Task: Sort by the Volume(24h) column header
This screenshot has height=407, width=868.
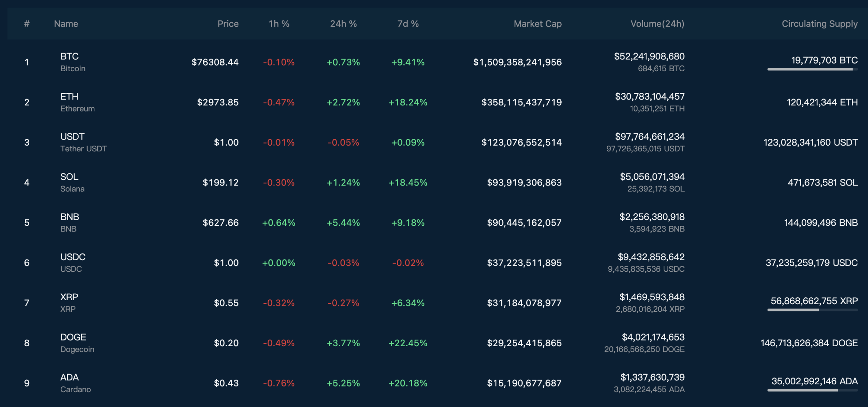Action: tap(658, 24)
